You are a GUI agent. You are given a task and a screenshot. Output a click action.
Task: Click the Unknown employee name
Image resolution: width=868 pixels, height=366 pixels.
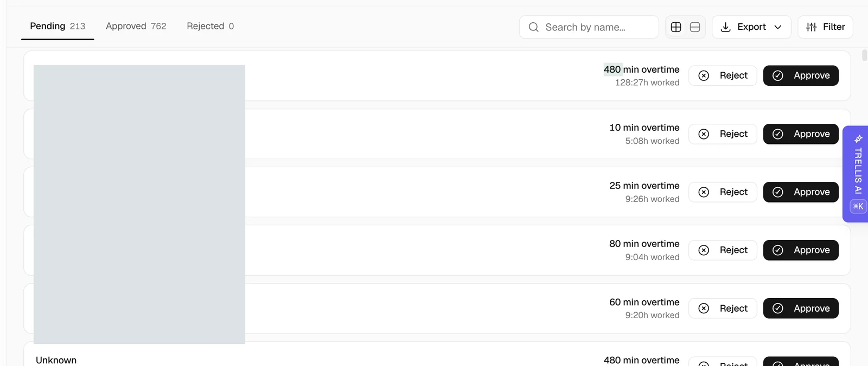coord(56,360)
